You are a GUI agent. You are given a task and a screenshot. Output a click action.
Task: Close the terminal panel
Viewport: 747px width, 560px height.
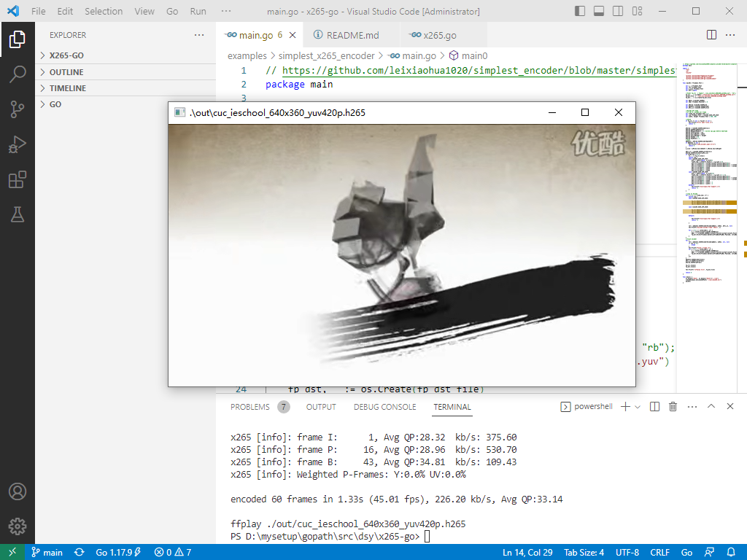click(729, 406)
